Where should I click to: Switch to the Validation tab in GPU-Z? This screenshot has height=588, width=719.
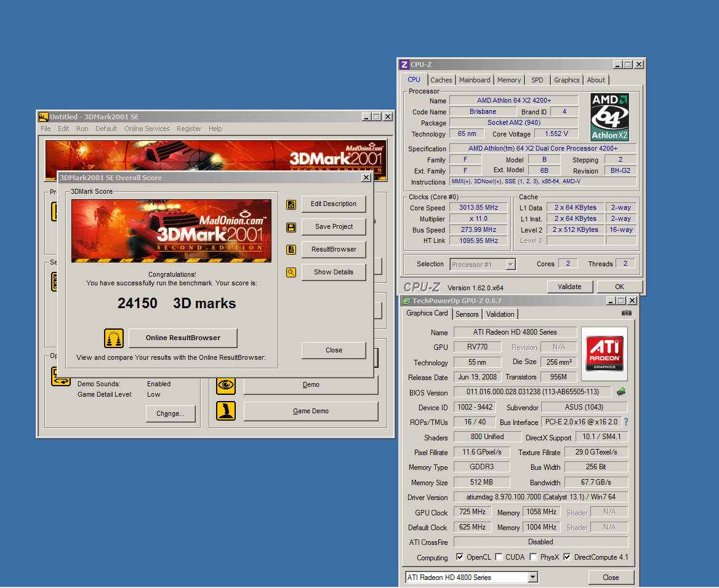tap(500, 314)
